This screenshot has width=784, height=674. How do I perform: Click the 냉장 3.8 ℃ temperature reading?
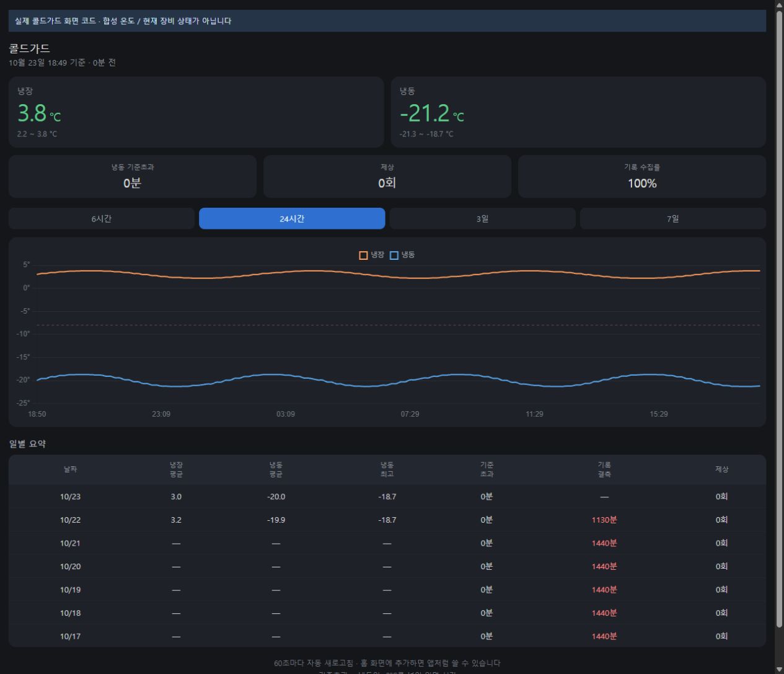coord(39,113)
